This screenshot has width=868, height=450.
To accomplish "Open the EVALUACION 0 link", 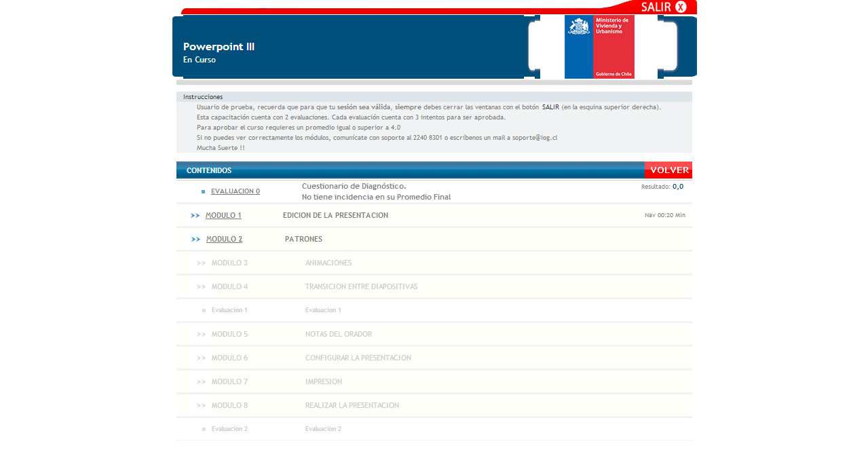I will (235, 191).
